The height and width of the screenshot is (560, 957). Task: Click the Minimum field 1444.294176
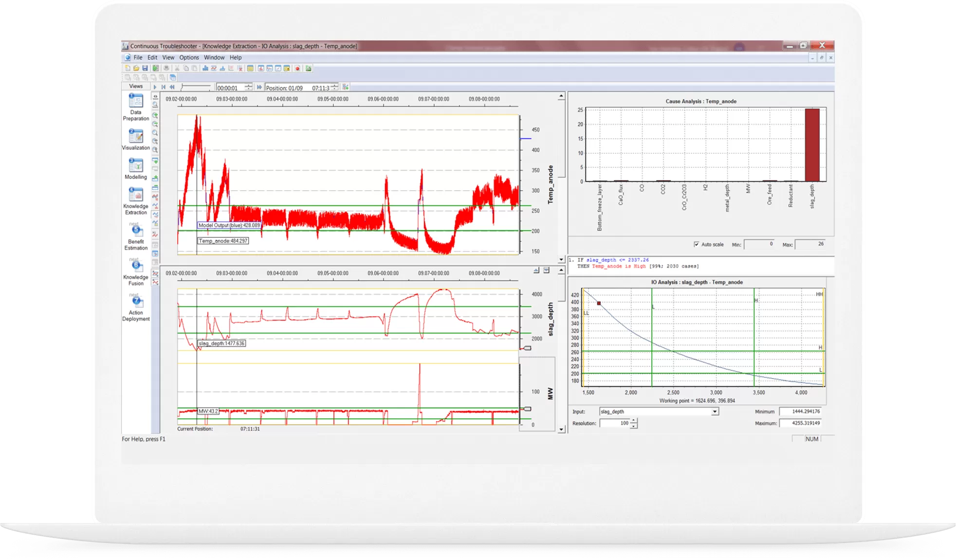(x=800, y=412)
